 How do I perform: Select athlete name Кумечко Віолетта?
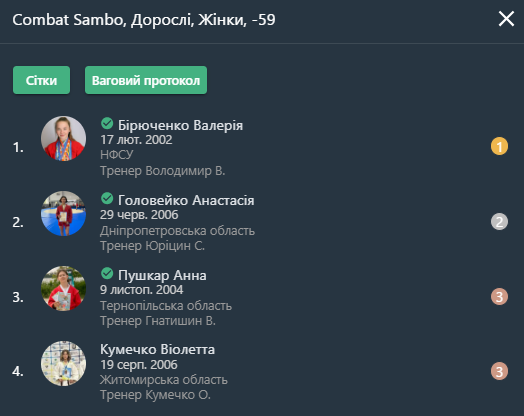[x=157, y=350]
